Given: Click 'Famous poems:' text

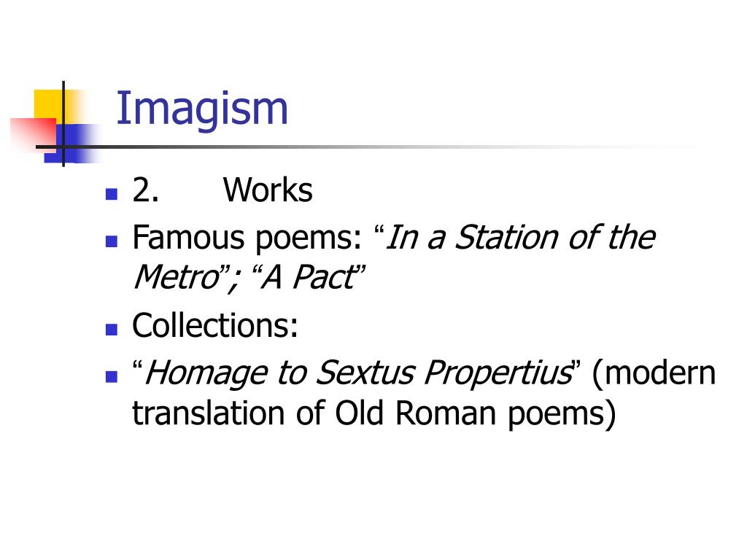Looking at the screenshot, I should click(x=247, y=238).
